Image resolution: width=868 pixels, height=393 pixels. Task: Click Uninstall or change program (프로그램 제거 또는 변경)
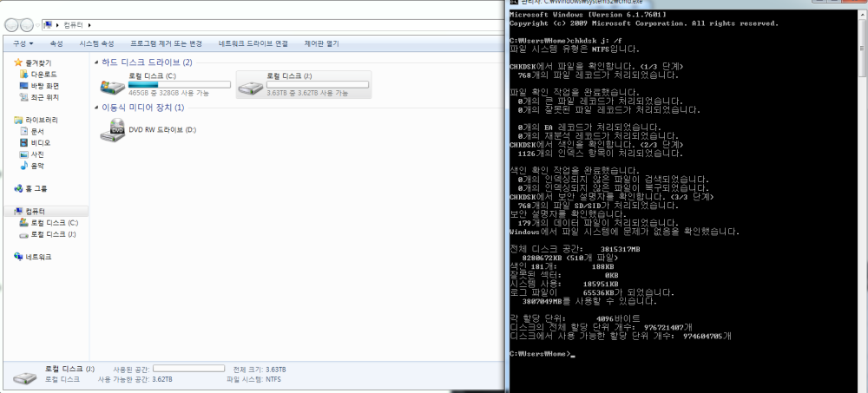click(166, 43)
